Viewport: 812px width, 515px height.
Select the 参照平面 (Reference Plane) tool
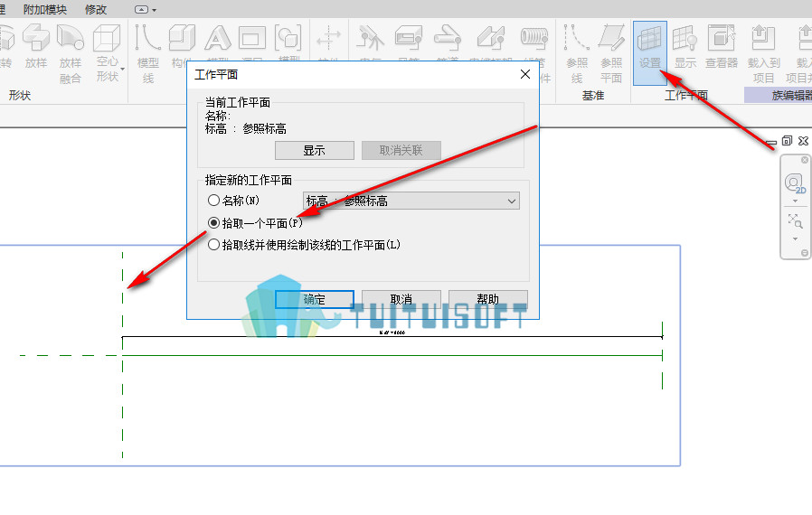coord(611,53)
